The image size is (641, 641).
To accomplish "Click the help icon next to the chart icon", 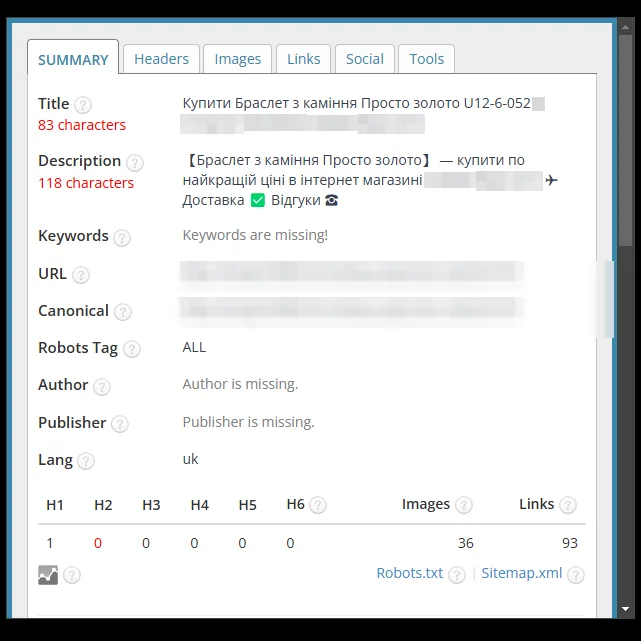I will pos(72,575).
